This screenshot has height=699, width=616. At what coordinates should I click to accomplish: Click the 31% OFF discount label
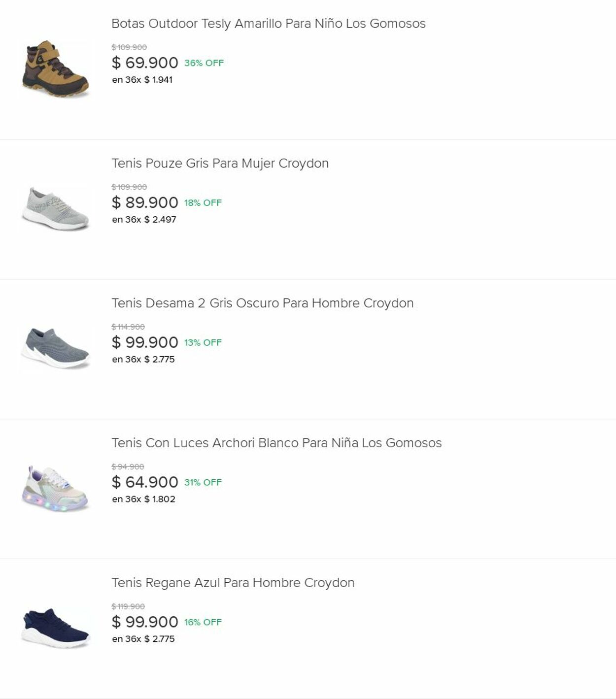[x=203, y=483]
